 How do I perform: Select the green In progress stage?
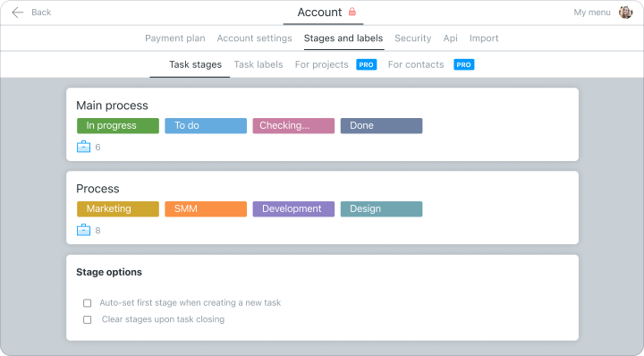coord(118,125)
